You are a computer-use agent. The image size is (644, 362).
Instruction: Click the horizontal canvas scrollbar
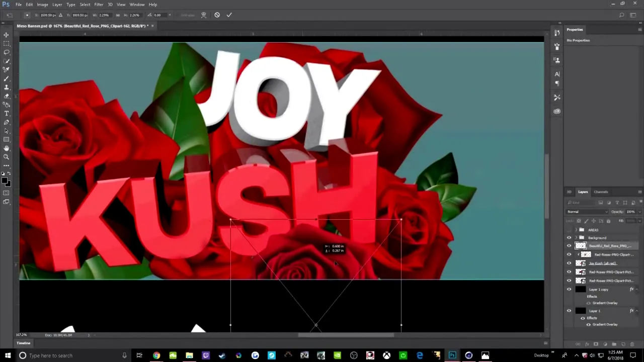tap(346, 335)
